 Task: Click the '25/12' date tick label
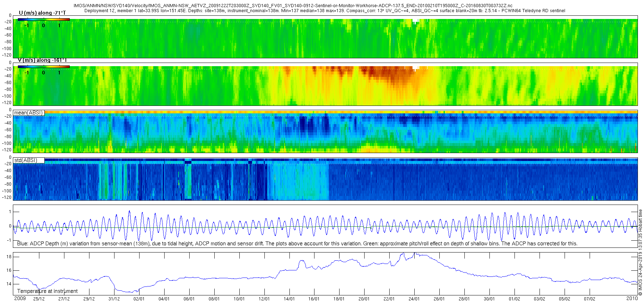[x=39, y=299]
